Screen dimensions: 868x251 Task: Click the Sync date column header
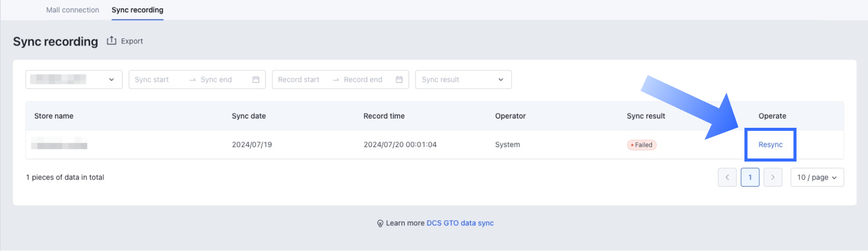point(249,116)
